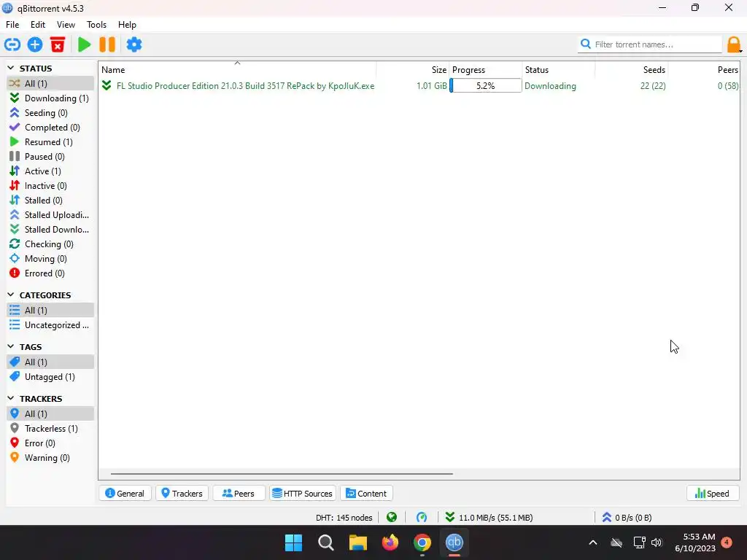
Task: Select Resumed (1) status filter
Action: tap(50, 142)
